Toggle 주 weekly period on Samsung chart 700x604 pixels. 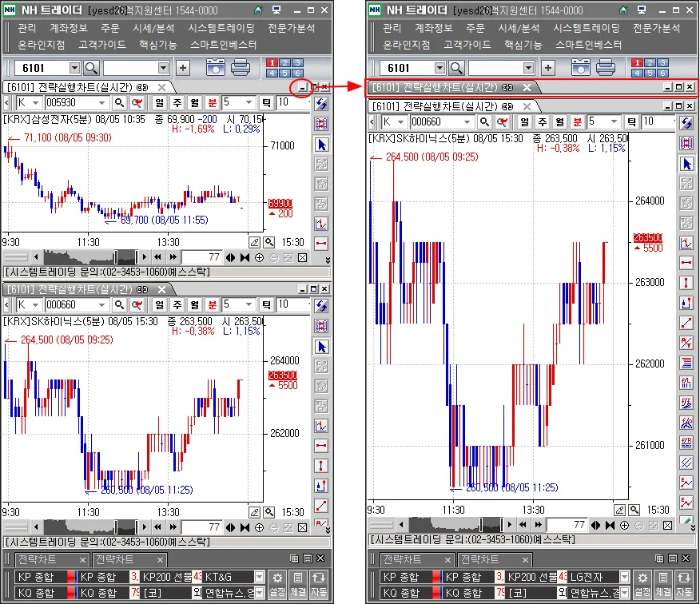click(177, 103)
